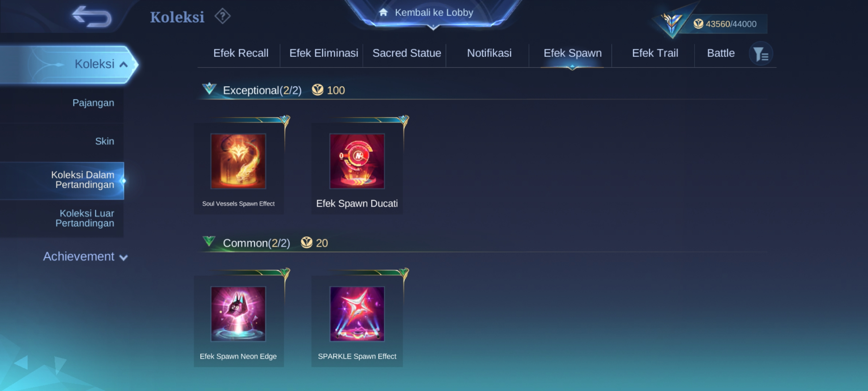Switch to the Efek Eliminasi tab
The width and height of the screenshot is (868, 391).
point(324,53)
